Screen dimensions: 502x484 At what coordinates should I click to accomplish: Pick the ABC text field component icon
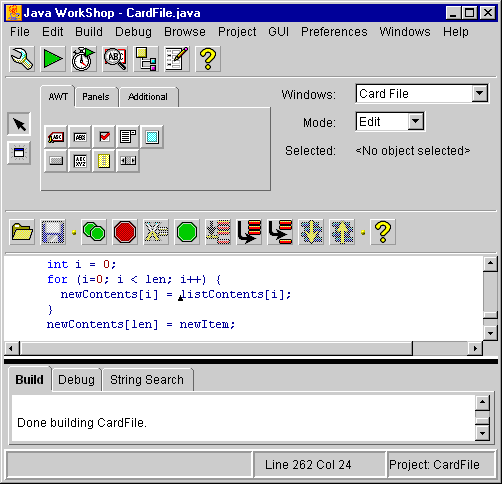[x=80, y=137]
